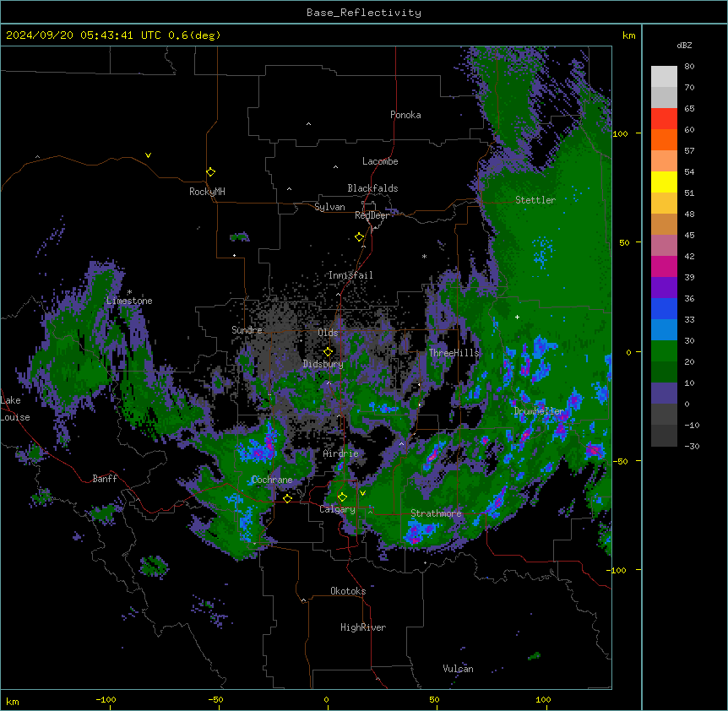Select the 10-20 dBZ dark green swatch
The height and width of the screenshot is (711, 728).
(x=664, y=372)
